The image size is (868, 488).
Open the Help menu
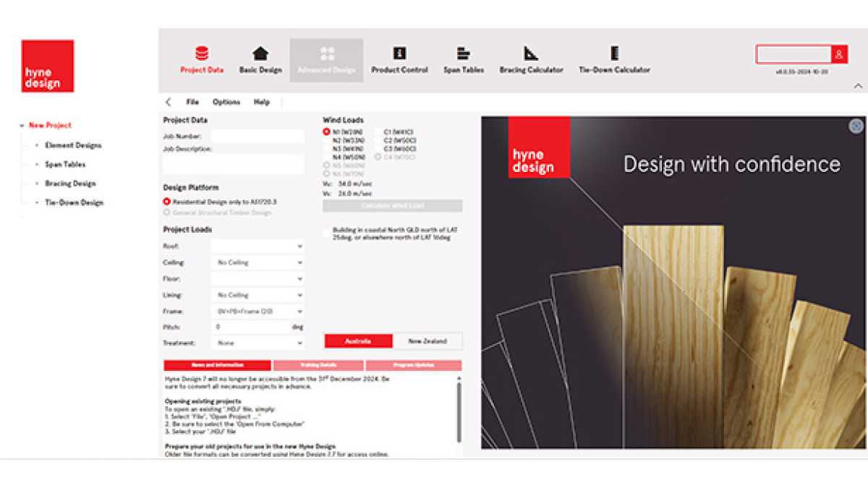pyautogui.click(x=261, y=102)
